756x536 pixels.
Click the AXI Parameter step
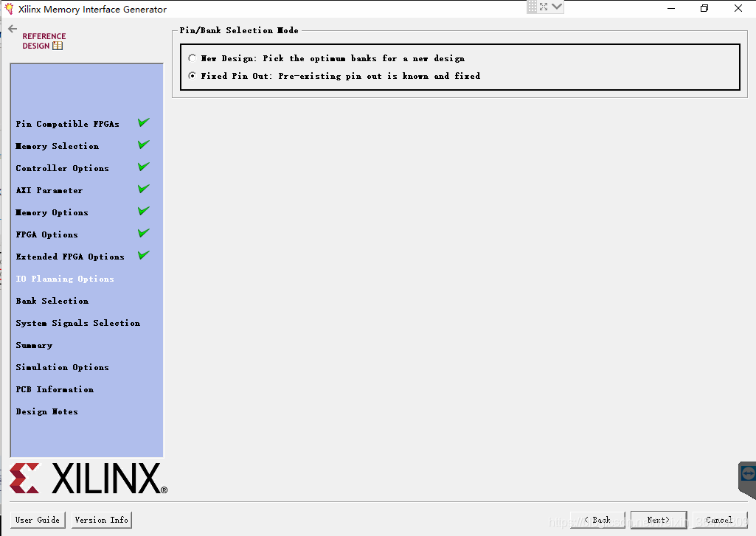point(49,190)
